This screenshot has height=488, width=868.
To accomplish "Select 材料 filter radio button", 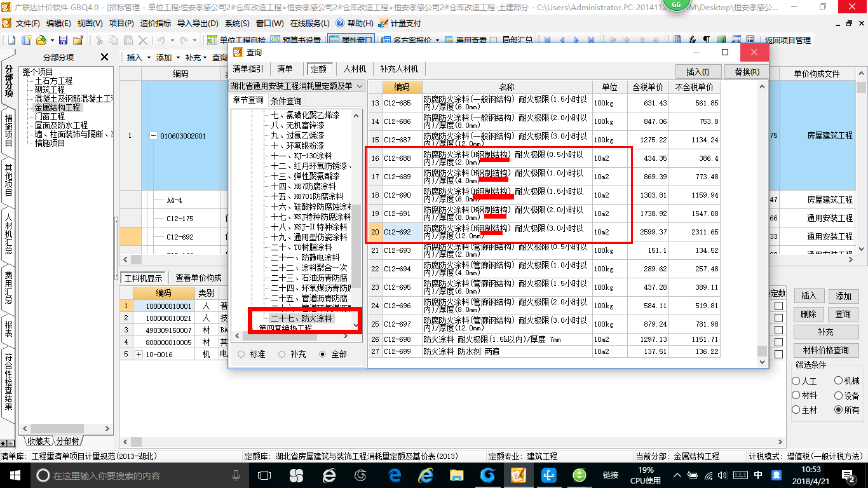I will click(796, 395).
